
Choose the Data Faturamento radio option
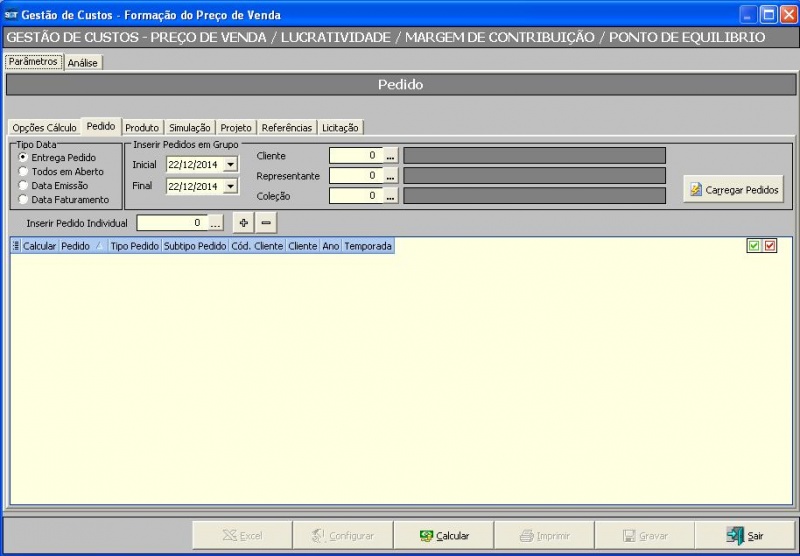tap(24, 200)
